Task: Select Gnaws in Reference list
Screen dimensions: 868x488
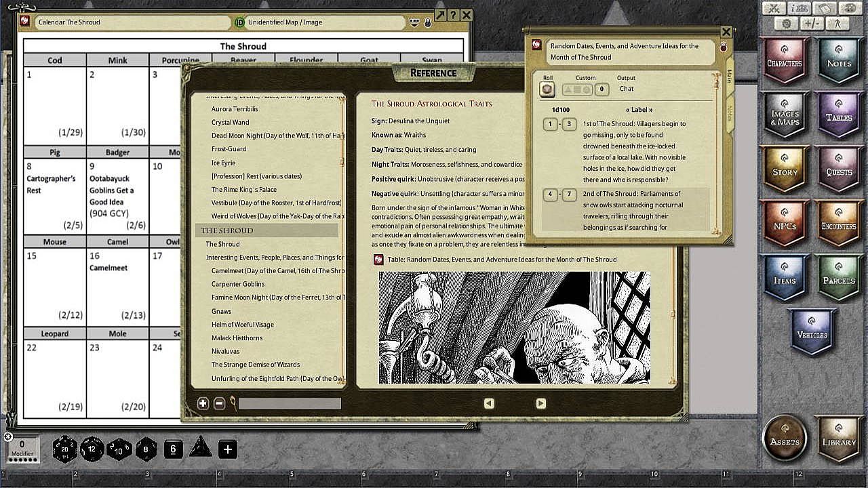Action: [222, 311]
